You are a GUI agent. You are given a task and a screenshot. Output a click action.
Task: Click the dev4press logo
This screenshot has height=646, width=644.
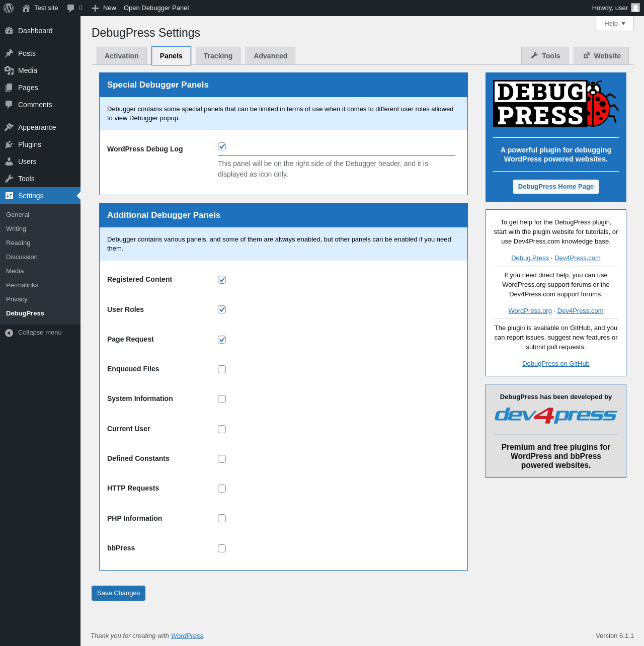tap(556, 415)
